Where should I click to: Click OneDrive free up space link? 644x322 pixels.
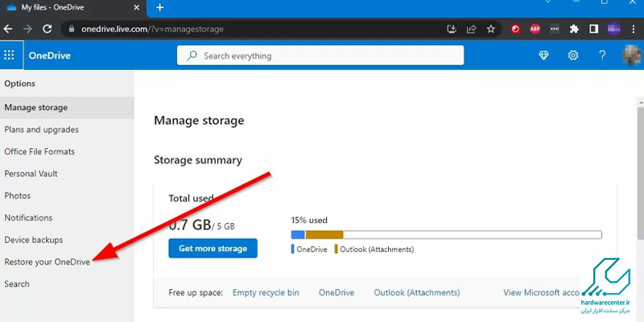point(336,293)
